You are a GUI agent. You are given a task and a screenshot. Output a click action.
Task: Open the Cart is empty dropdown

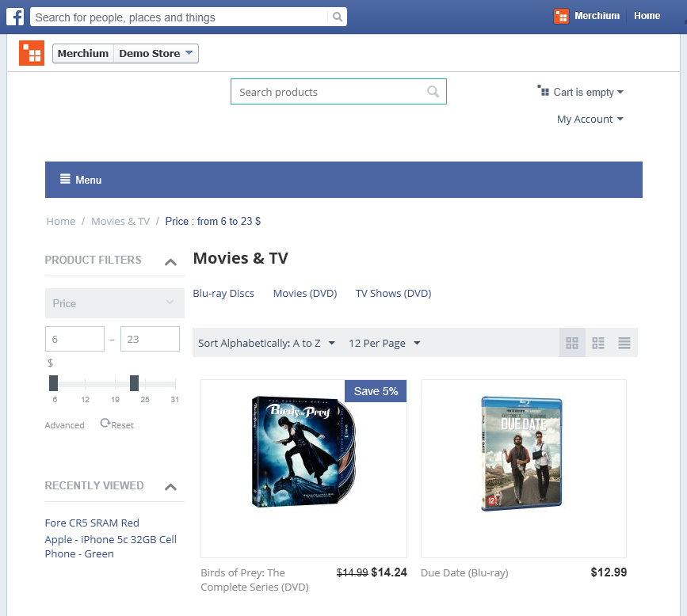[589, 92]
